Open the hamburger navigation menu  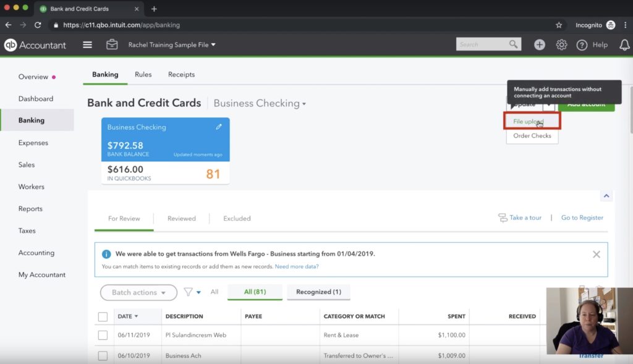[x=87, y=44]
